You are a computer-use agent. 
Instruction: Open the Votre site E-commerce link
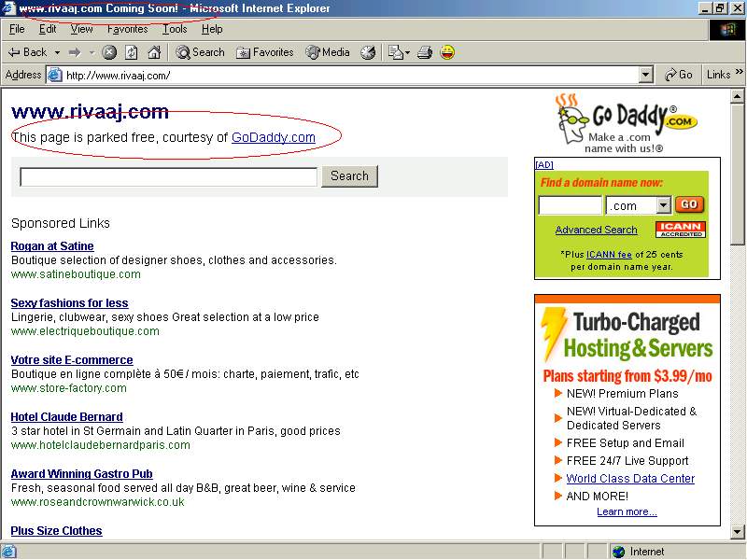coord(72,360)
